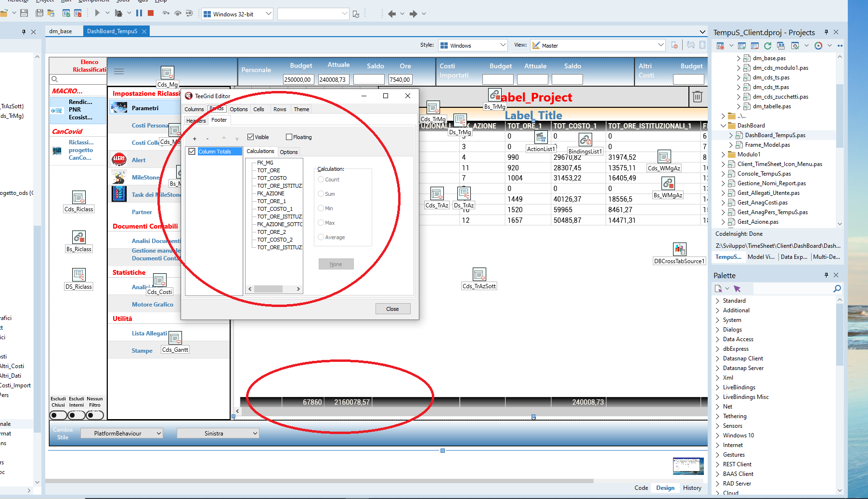Select the Min calculation radio button

tap(321, 208)
